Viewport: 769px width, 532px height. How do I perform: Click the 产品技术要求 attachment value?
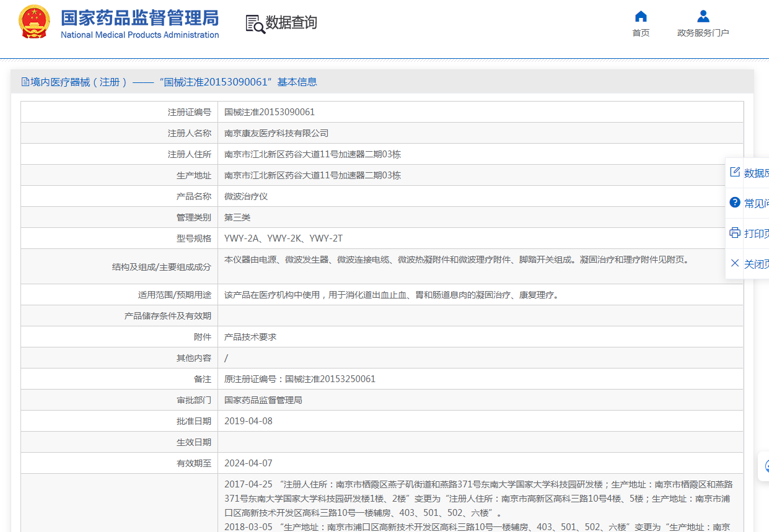coord(250,337)
